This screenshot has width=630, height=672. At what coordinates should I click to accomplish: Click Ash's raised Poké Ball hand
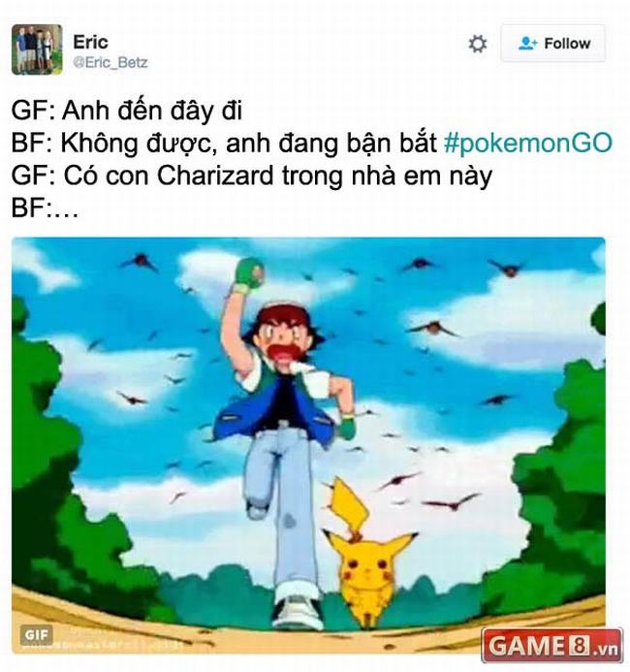pyautogui.click(x=248, y=274)
